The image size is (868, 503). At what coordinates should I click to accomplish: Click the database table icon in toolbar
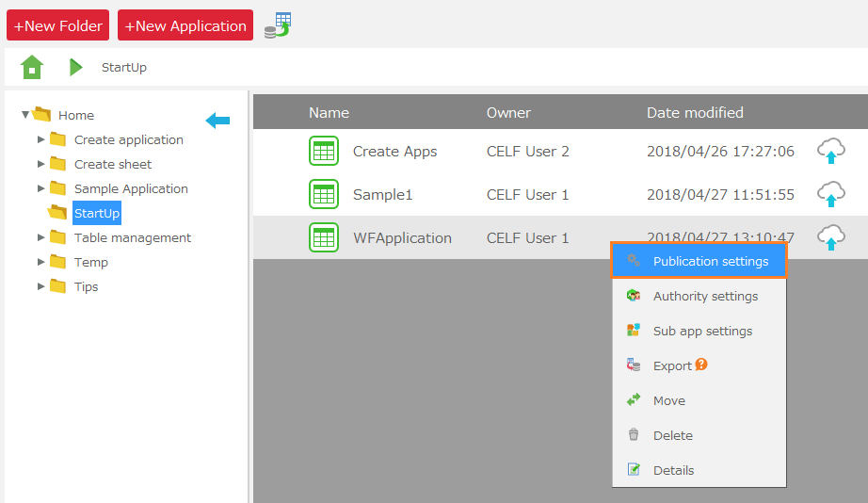pos(277,25)
